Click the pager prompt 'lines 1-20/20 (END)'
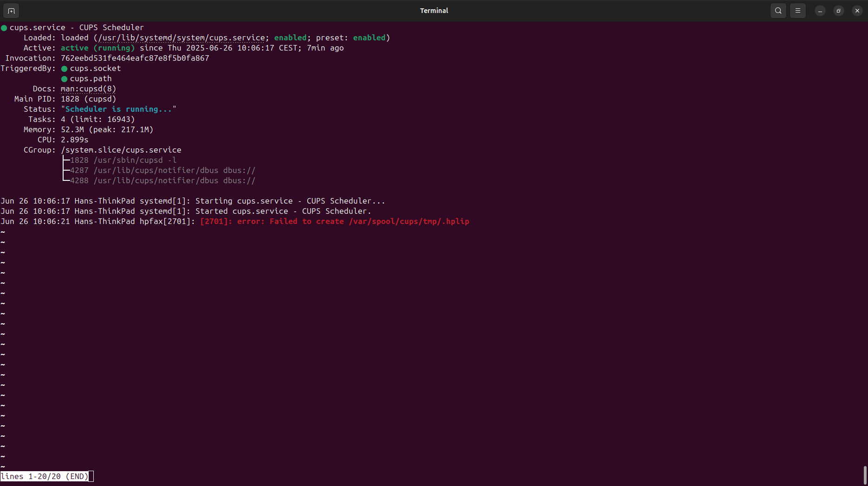 coord(45,476)
